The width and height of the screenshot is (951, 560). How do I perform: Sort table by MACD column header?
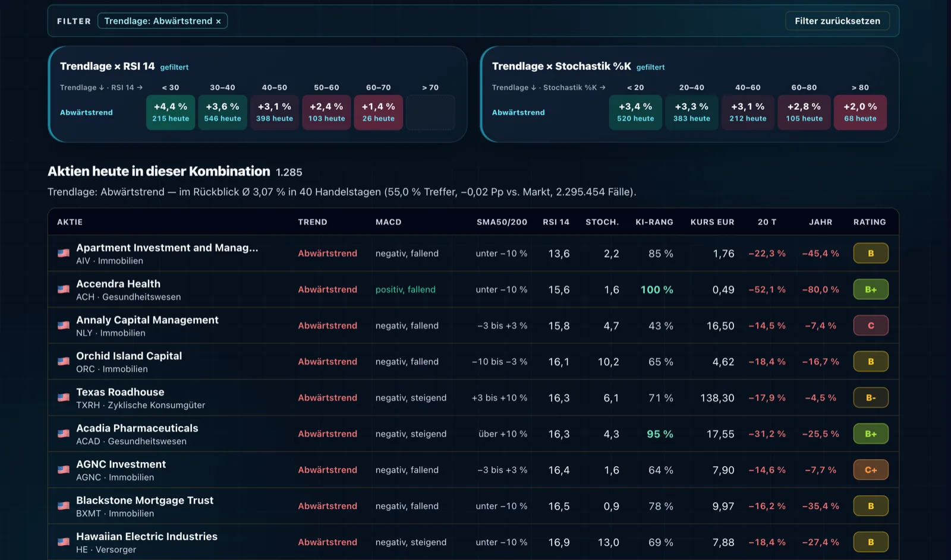point(389,222)
